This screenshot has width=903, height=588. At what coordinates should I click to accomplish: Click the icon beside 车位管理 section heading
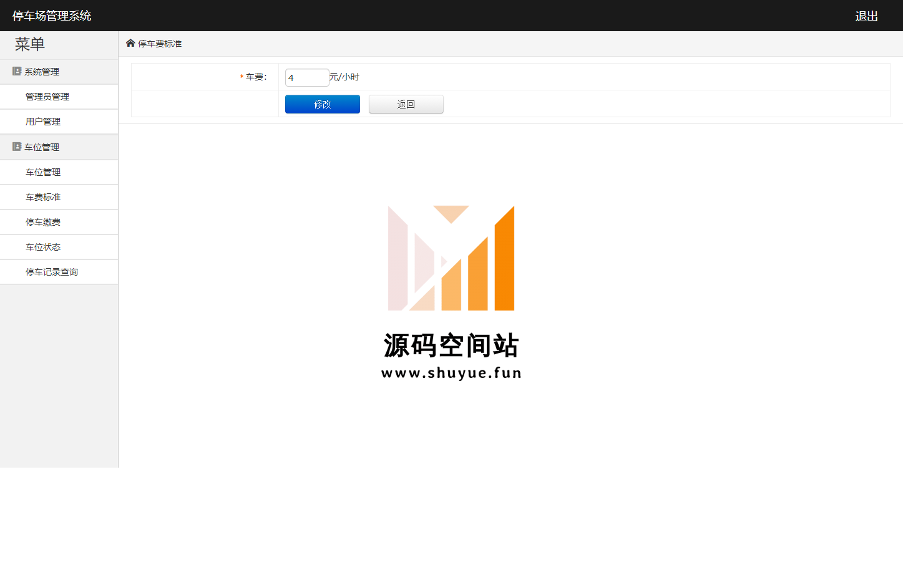(x=17, y=147)
